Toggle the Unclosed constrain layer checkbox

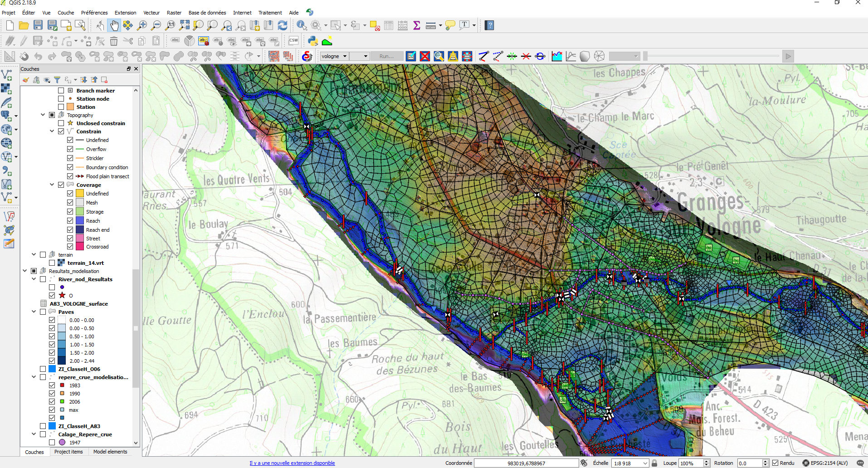(x=61, y=123)
